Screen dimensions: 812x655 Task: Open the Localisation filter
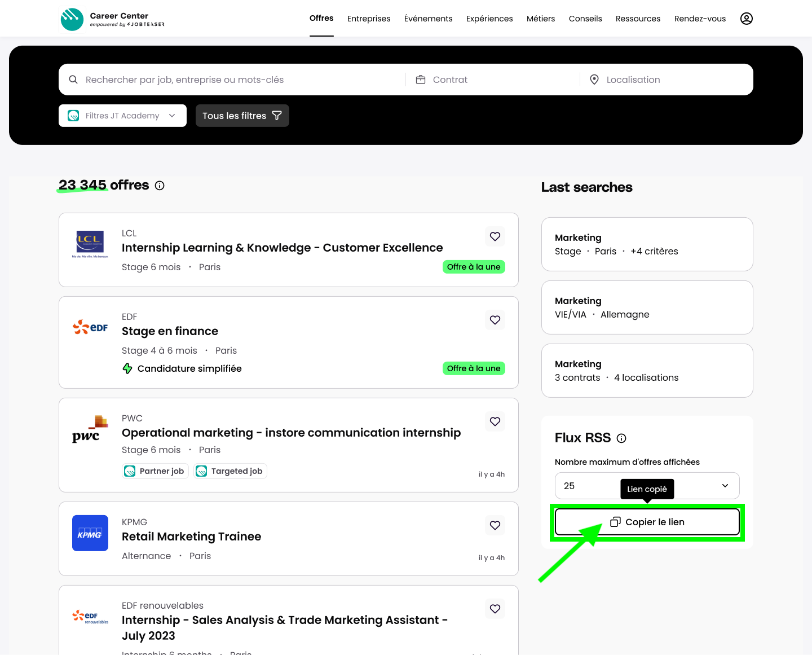point(667,80)
